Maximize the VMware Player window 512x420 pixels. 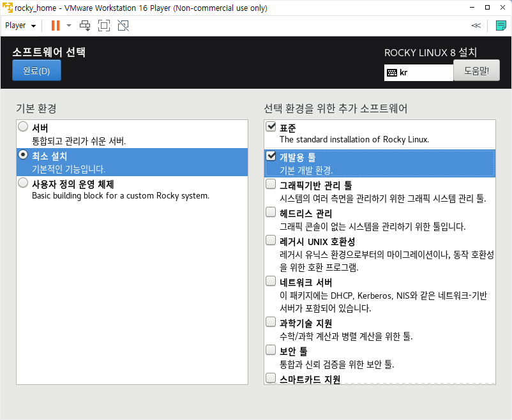click(x=487, y=8)
